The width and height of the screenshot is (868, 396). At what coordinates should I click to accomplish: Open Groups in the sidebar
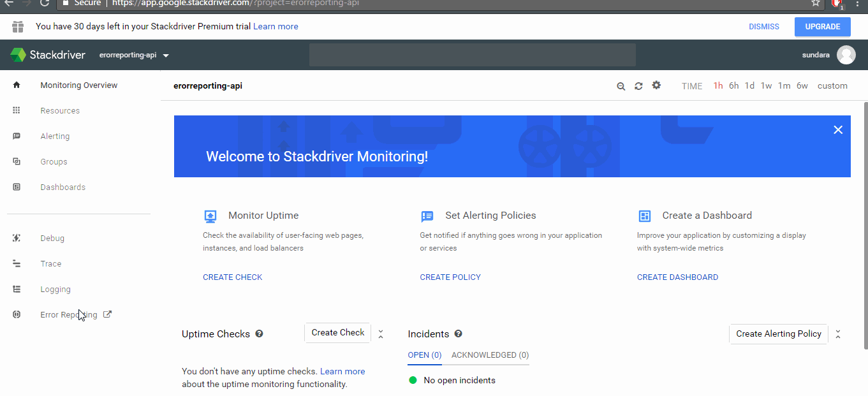[54, 161]
